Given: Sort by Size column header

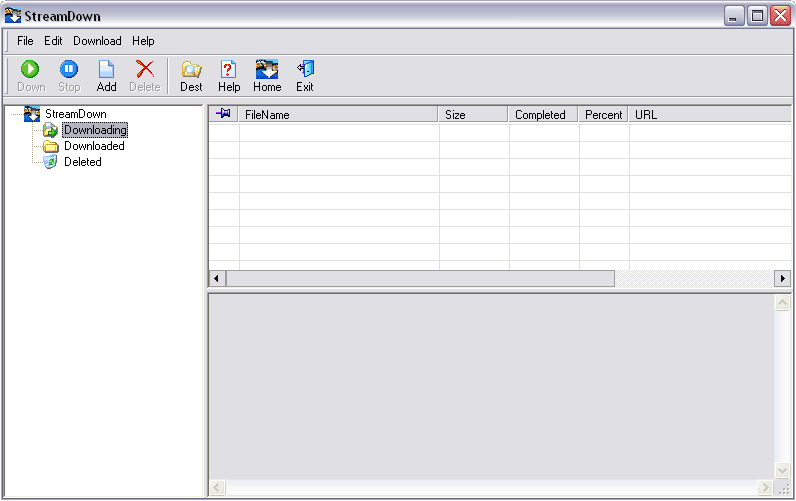Looking at the screenshot, I should click(x=473, y=114).
